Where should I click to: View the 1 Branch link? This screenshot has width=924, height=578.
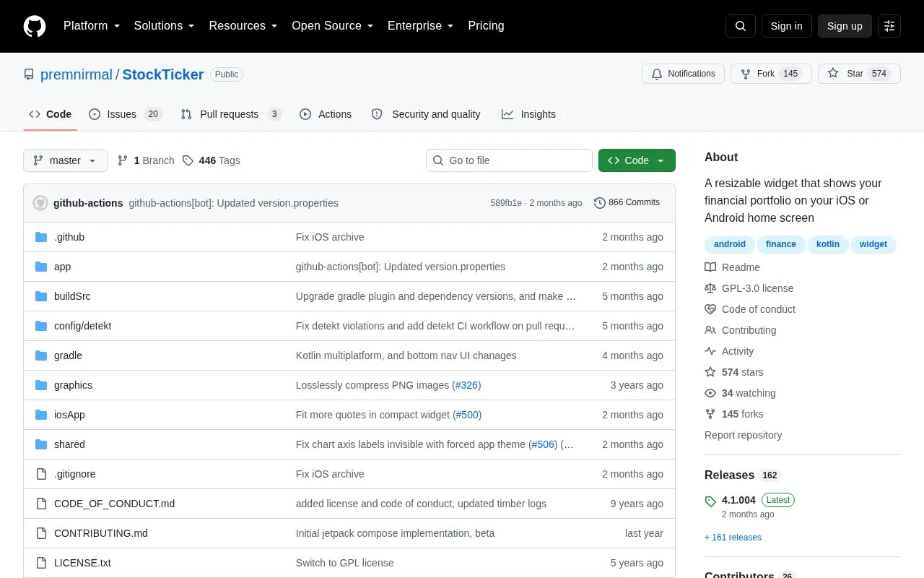tap(146, 160)
